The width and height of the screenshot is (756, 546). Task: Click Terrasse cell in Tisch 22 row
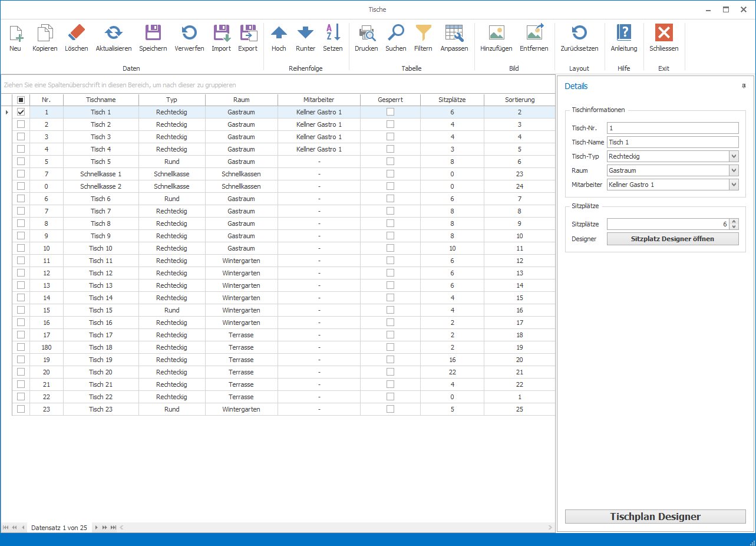pyautogui.click(x=242, y=397)
